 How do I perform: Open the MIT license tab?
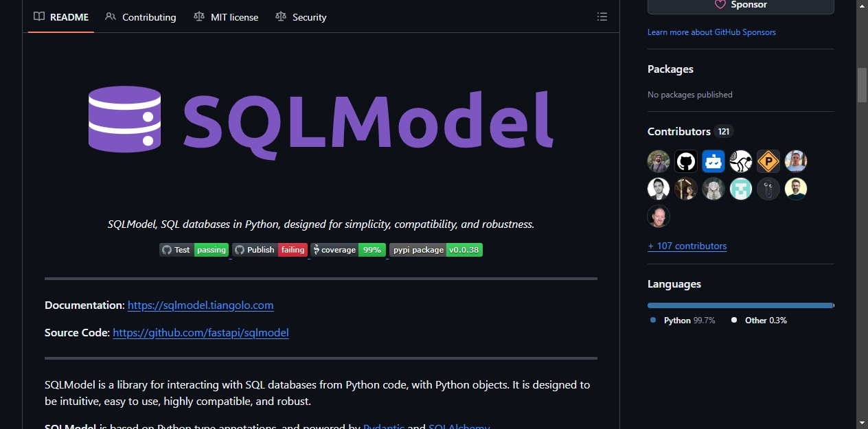coord(226,17)
